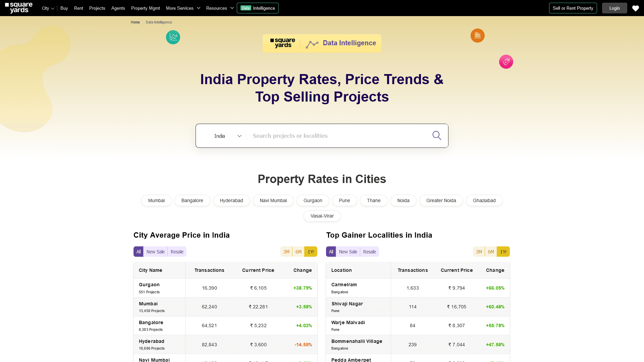Select the 6M timeframe for Top Gainers
The height and width of the screenshot is (362, 644).
pyautogui.click(x=491, y=251)
